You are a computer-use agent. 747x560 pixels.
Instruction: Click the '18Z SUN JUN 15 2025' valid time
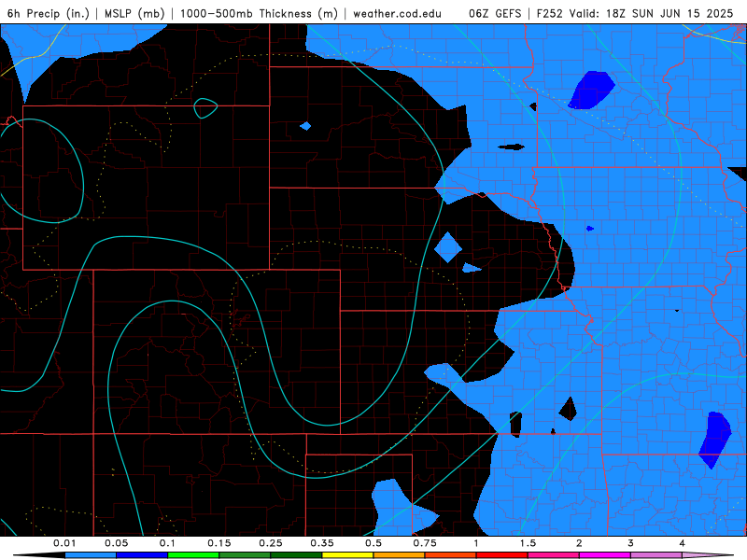coord(669,13)
